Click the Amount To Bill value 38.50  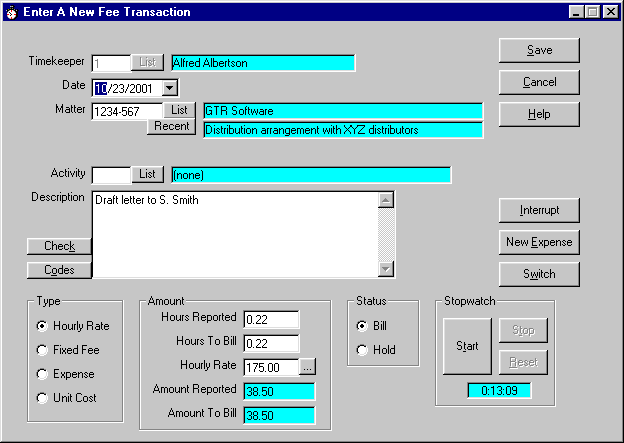click(x=279, y=415)
